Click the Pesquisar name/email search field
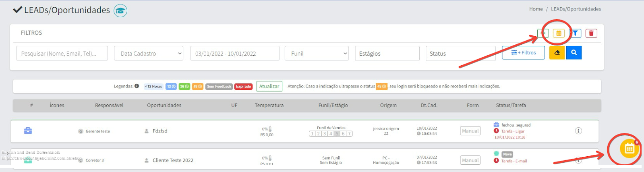 click(x=62, y=54)
